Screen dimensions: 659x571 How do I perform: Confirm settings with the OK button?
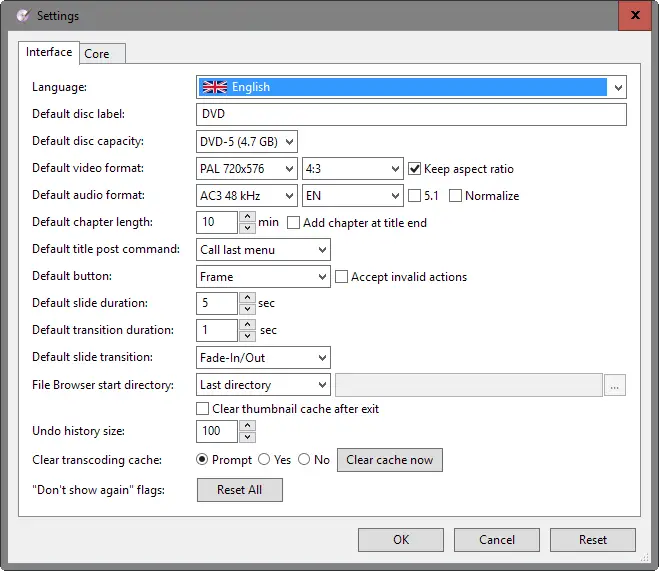401,540
